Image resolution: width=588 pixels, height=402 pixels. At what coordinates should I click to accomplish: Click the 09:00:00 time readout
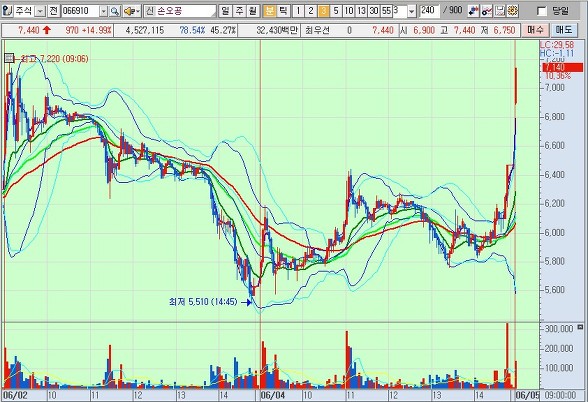coord(560,395)
